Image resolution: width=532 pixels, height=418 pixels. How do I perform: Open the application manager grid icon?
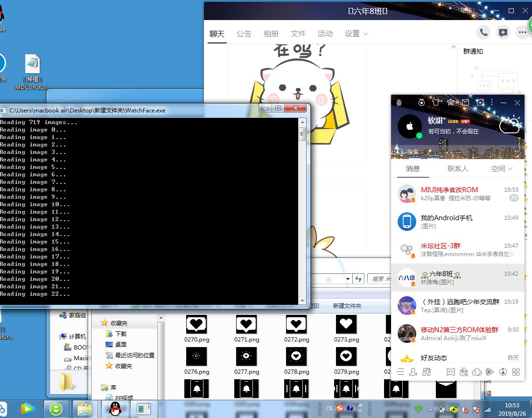(x=516, y=372)
